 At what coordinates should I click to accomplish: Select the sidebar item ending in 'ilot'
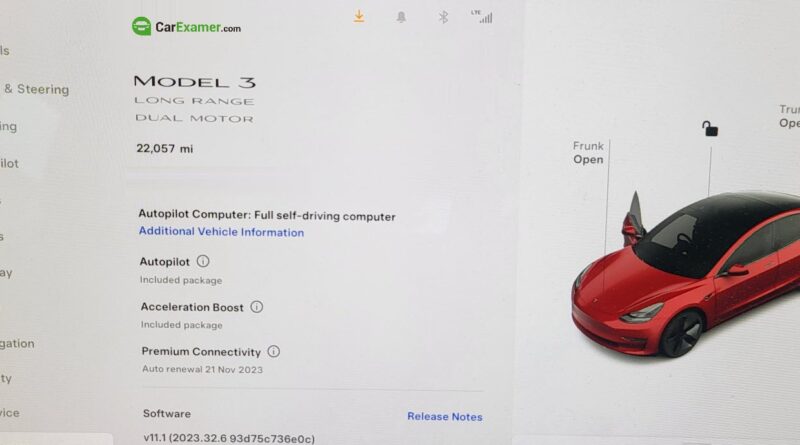click(9, 163)
